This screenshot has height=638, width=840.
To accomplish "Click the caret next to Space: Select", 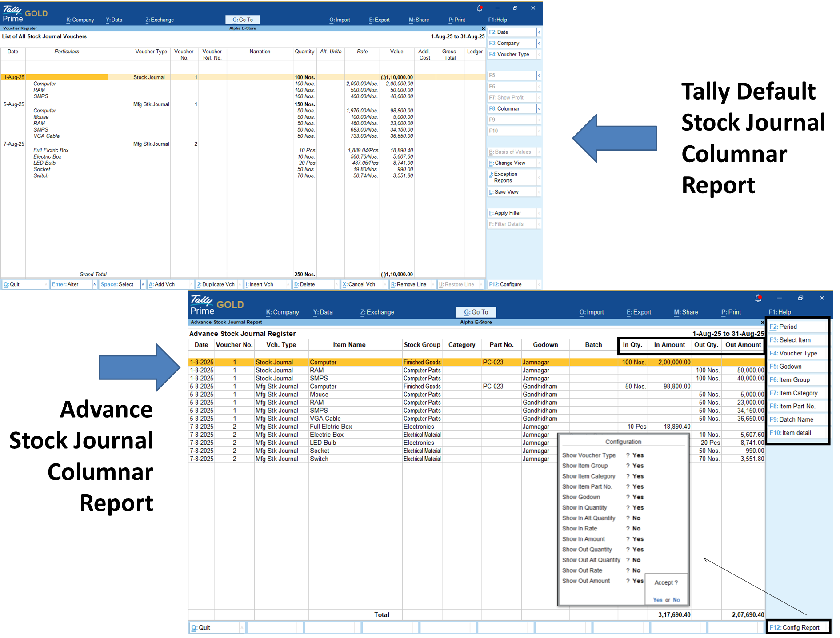I will (143, 284).
